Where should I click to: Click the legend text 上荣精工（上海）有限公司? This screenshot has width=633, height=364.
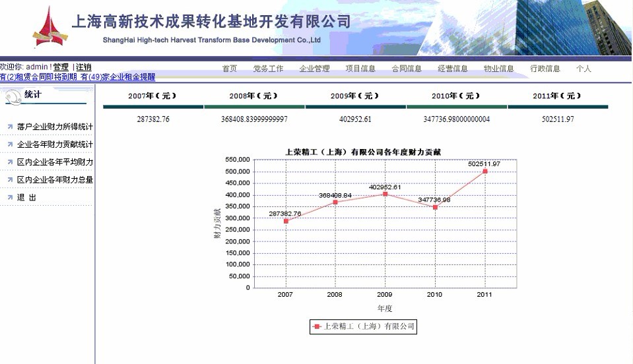click(x=369, y=326)
